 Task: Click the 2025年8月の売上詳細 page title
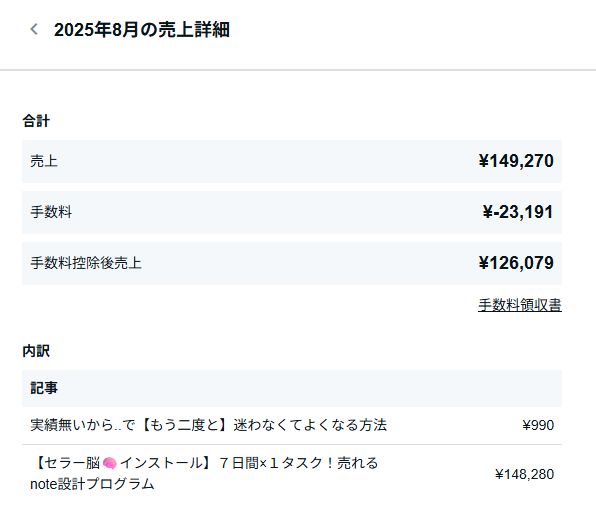(x=142, y=30)
